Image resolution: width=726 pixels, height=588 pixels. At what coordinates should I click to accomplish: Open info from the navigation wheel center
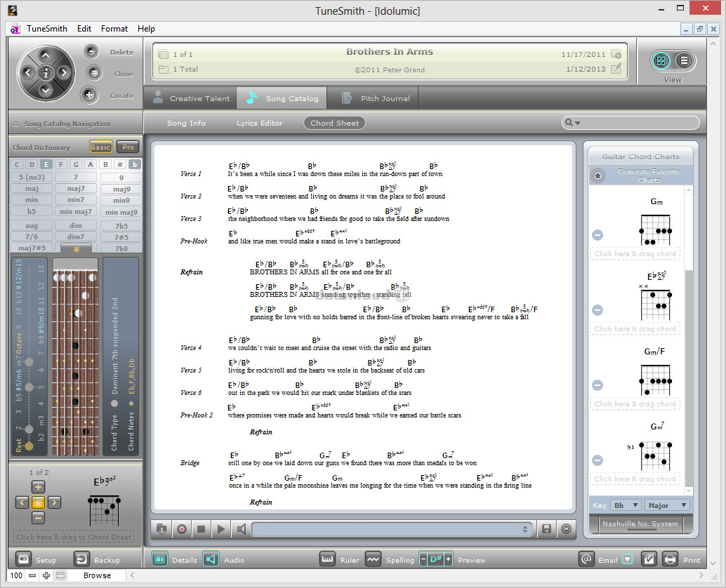[46, 73]
